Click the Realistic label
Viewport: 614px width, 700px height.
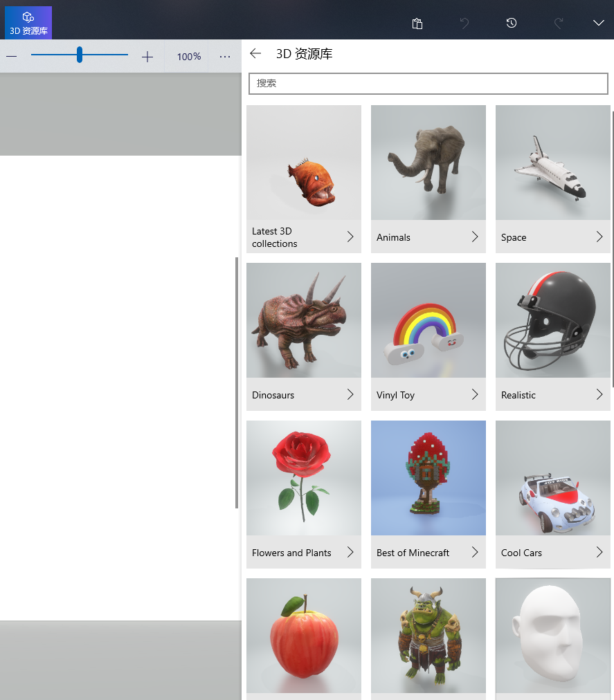point(518,395)
